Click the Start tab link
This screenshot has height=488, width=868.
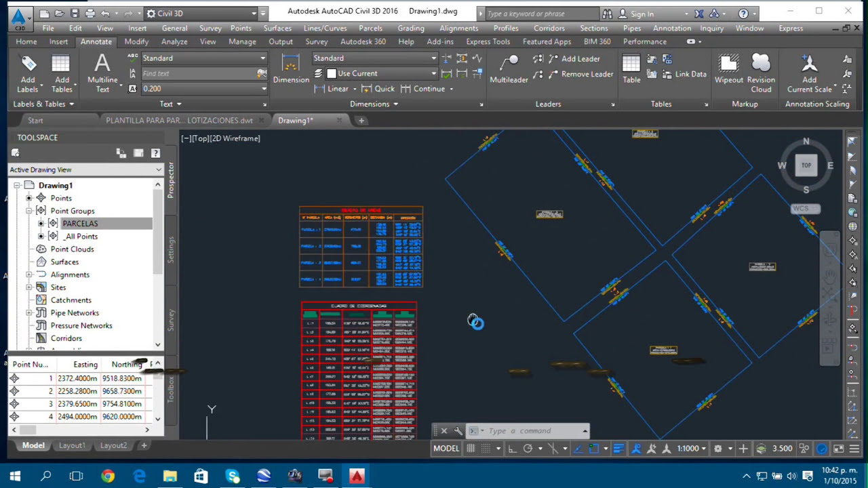(35, 121)
